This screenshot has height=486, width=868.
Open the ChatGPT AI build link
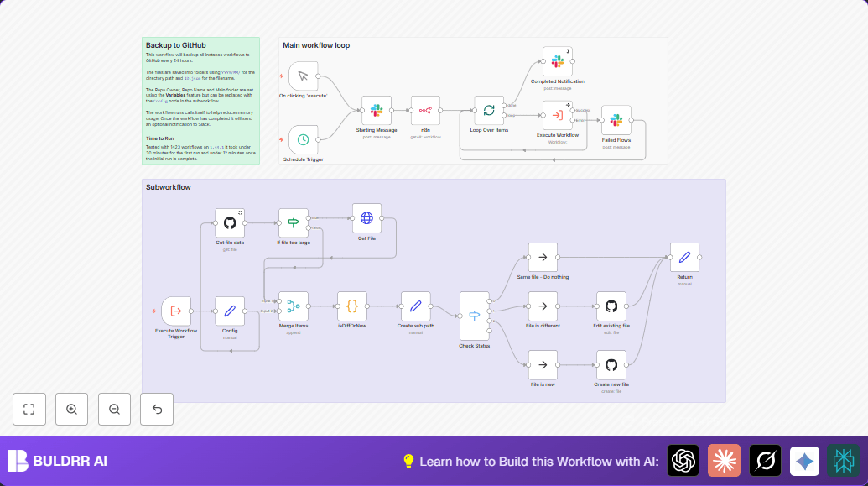(x=683, y=461)
